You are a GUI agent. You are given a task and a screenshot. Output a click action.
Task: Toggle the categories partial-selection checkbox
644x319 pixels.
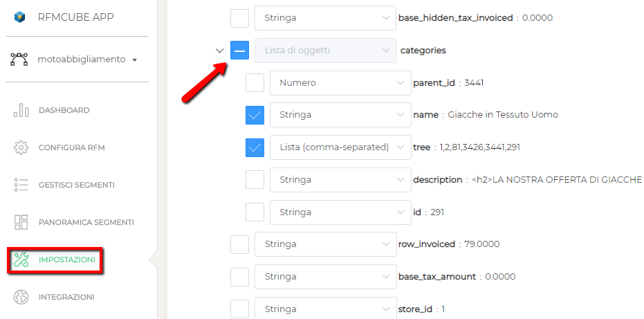click(239, 51)
